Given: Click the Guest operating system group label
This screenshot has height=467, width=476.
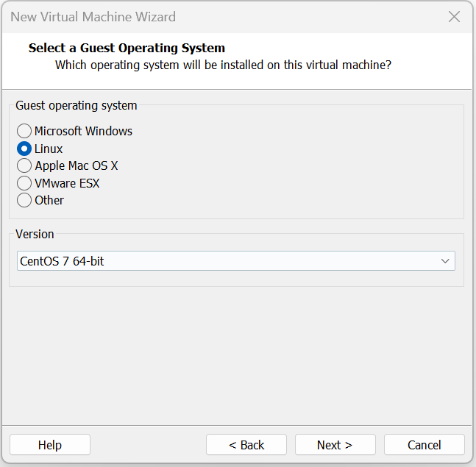Looking at the screenshot, I should point(77,105).
